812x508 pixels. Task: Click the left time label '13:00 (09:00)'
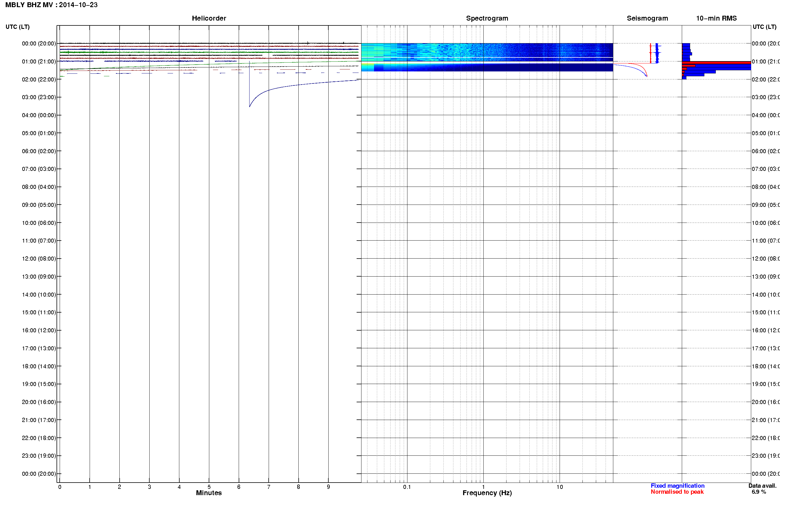pos(39,277)
